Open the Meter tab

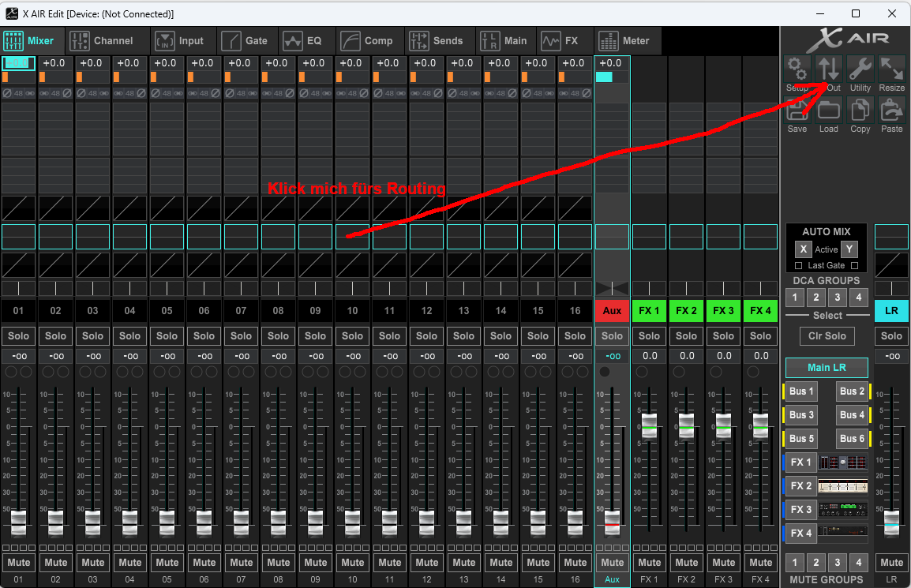click(x=624, y=41)
